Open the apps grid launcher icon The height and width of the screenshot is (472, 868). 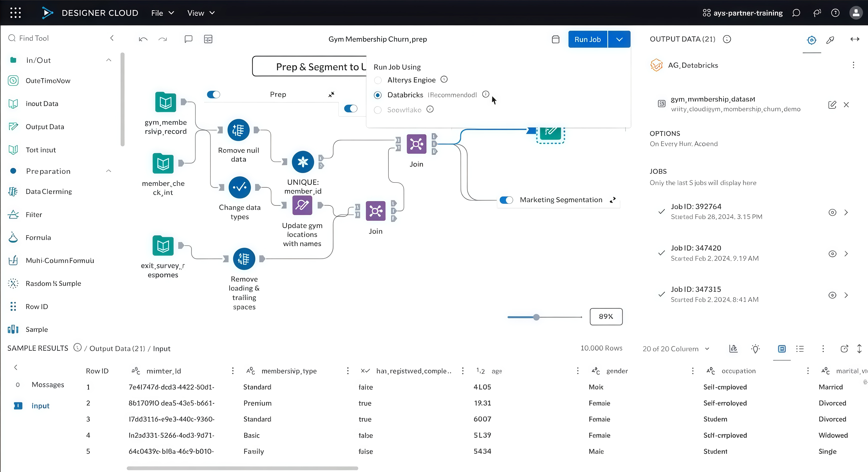(x=16, y=13)
